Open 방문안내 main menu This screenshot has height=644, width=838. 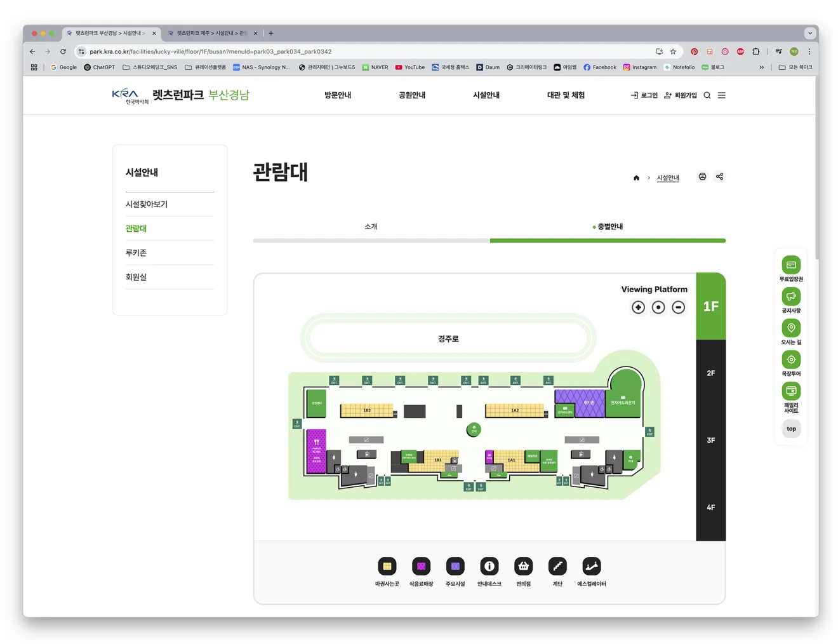coord(338,95)
